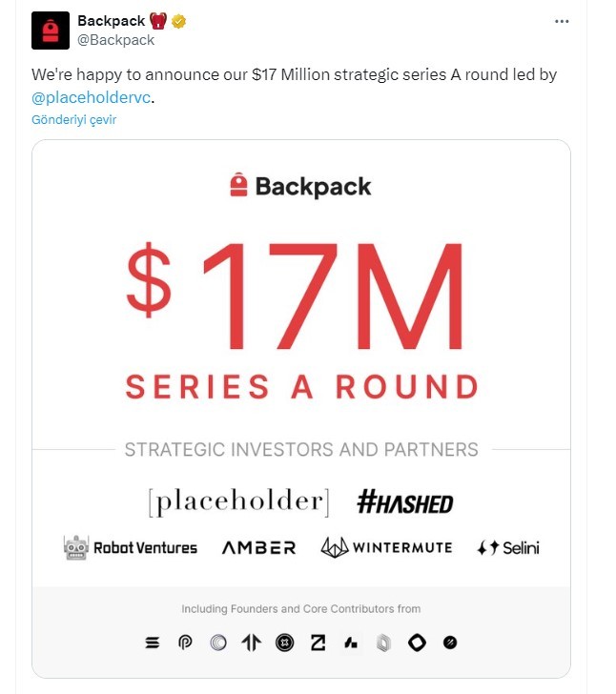Open the Backpack profile avatar
Viewport: 616px width, 694px height.
[51, 31]
